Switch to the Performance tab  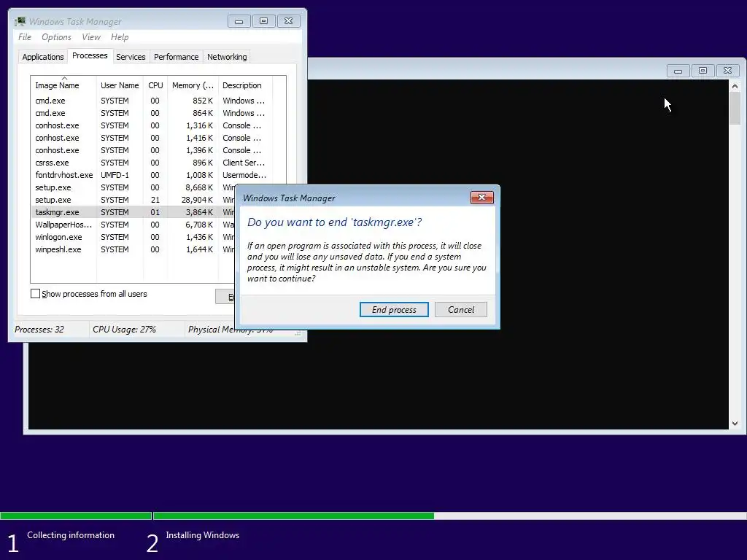click(177, 57)
